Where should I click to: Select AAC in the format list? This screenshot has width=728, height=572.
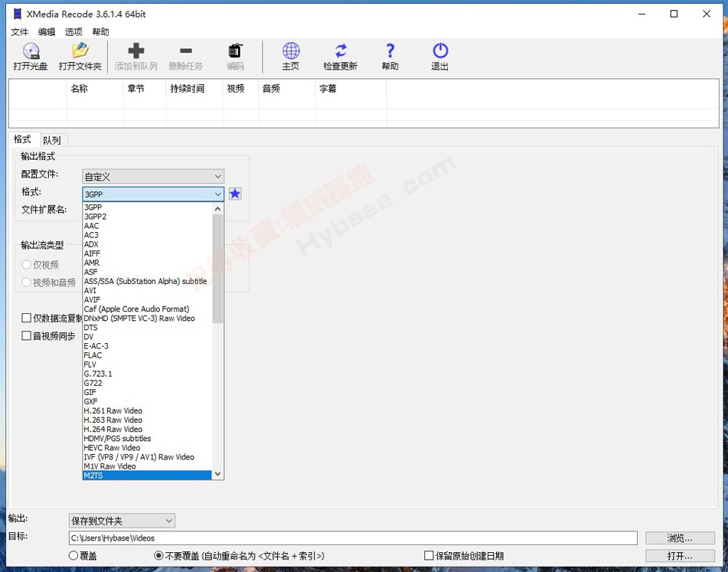[147, 226]
